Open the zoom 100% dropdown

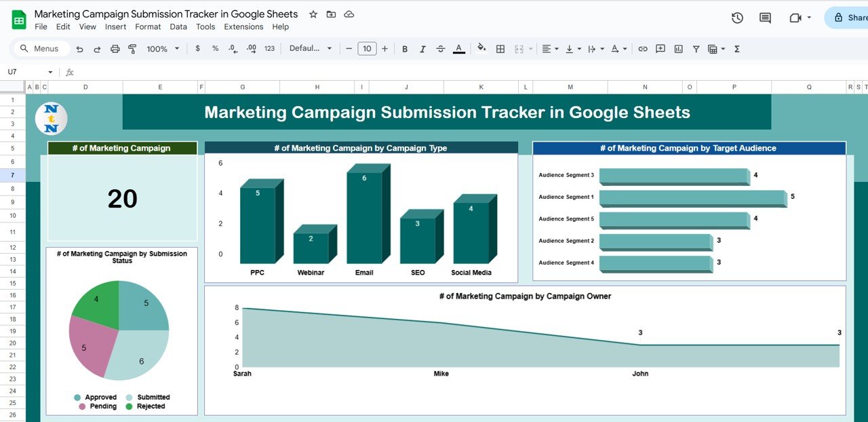tap(163, 49)
